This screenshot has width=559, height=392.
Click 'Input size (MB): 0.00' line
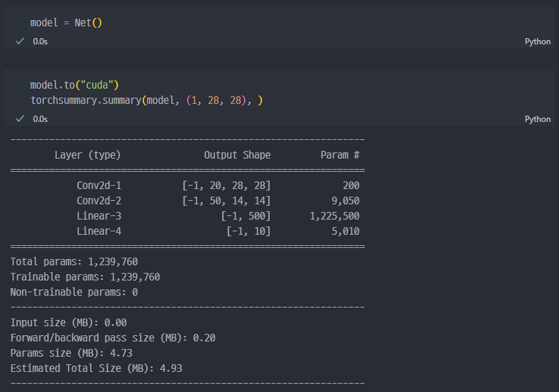pyautogui.click(x=69, y=323)
